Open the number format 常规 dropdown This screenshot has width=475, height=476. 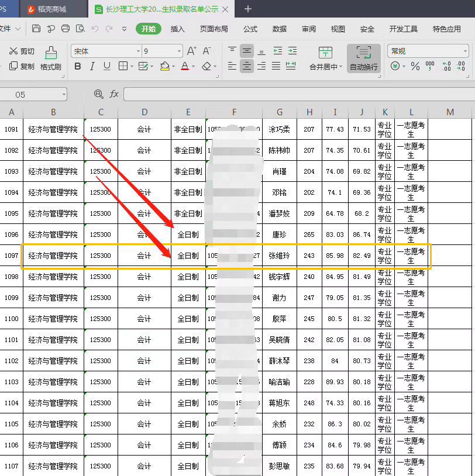pos(465,51)
